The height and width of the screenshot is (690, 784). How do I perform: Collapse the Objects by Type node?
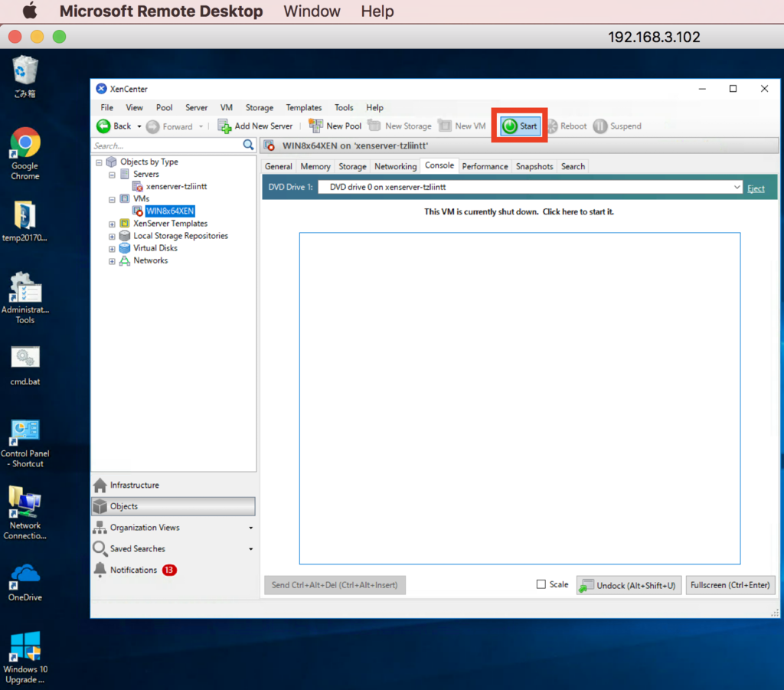[x=99, y=162]
